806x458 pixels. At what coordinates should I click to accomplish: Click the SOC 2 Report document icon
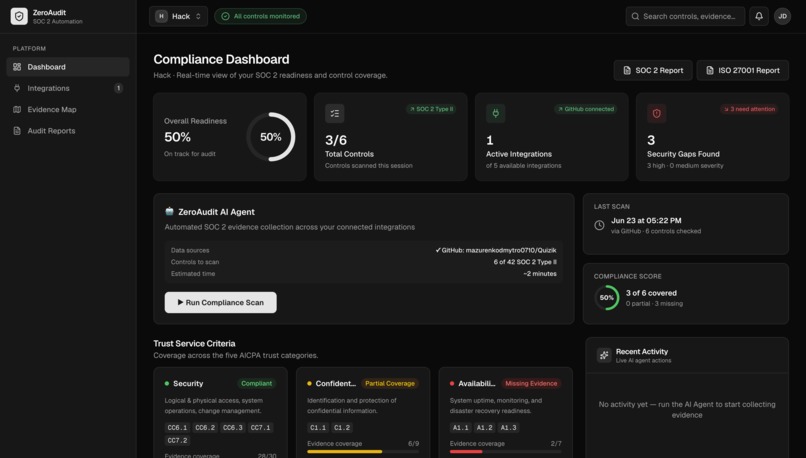click(627, 70)
